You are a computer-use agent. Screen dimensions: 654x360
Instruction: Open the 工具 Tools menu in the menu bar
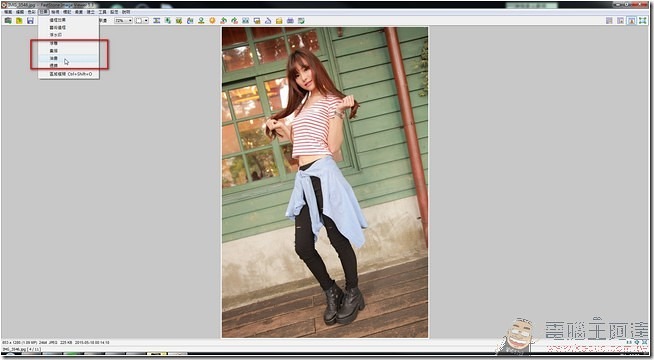click(102, 12)
